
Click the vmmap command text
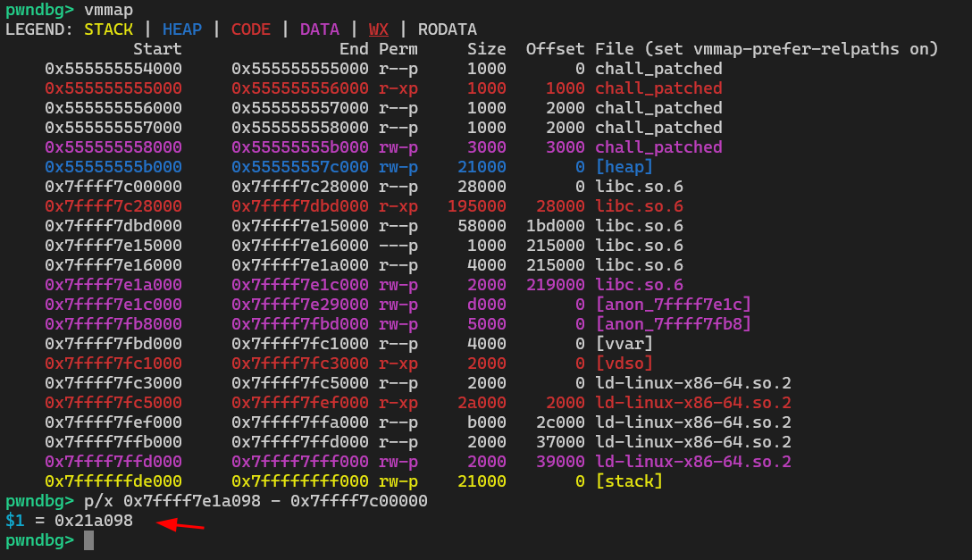(108, 10)
